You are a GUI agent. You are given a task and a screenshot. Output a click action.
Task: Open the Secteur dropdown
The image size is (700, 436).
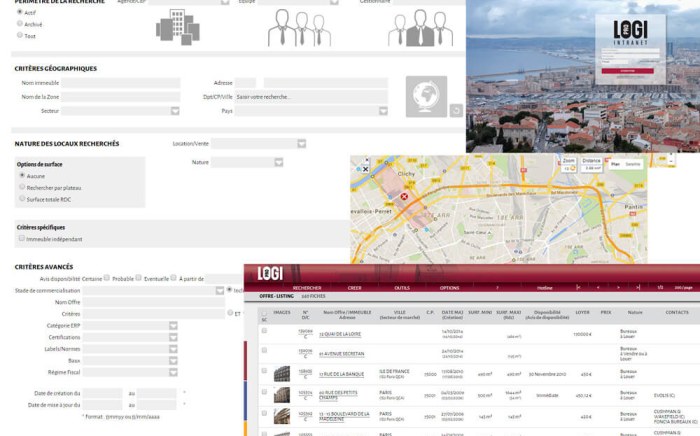tap(175, 111)
